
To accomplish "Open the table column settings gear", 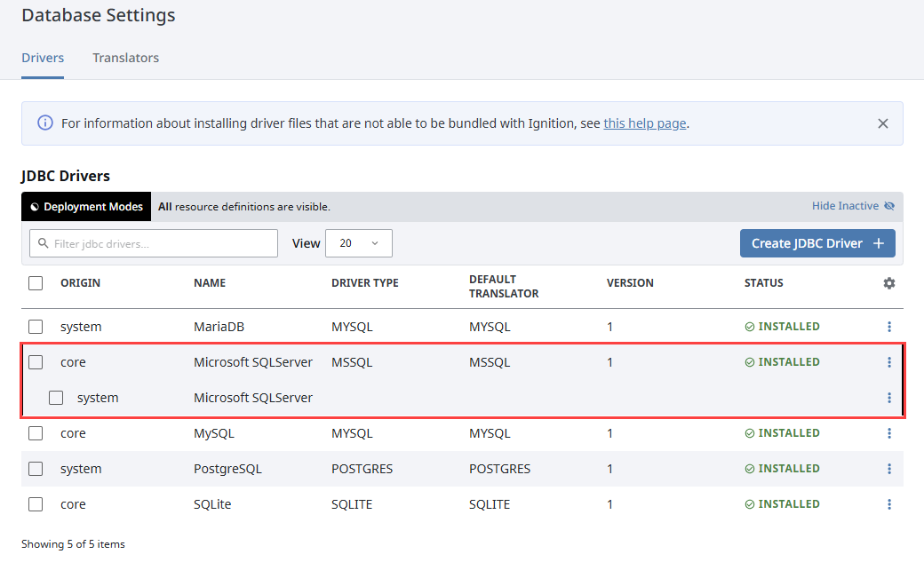I will coord(889,283).
